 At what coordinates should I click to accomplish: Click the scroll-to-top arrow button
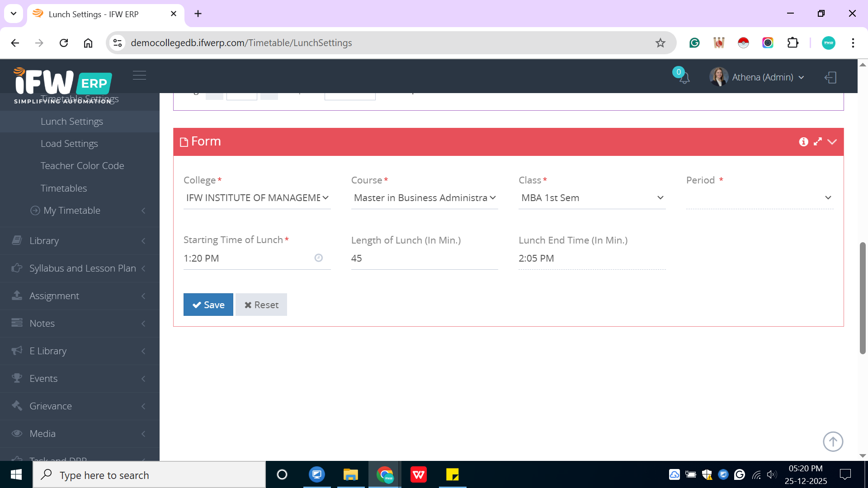[x=833, y=441]
